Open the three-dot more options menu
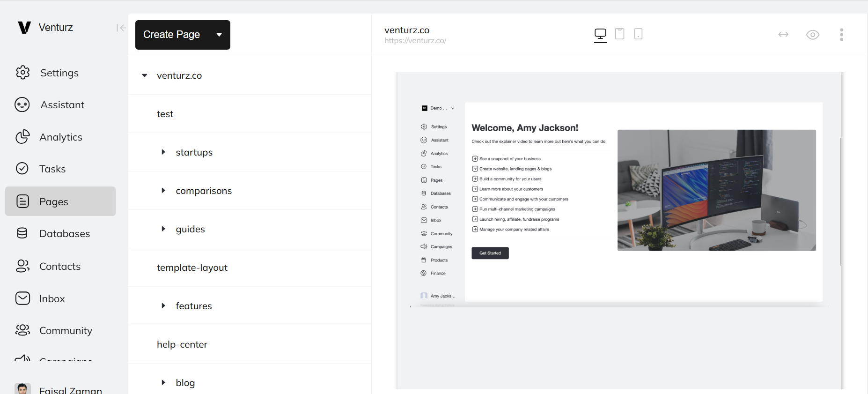Image resolution: width=868 pixels, height=394 pixels. click(x=841, y=35)
